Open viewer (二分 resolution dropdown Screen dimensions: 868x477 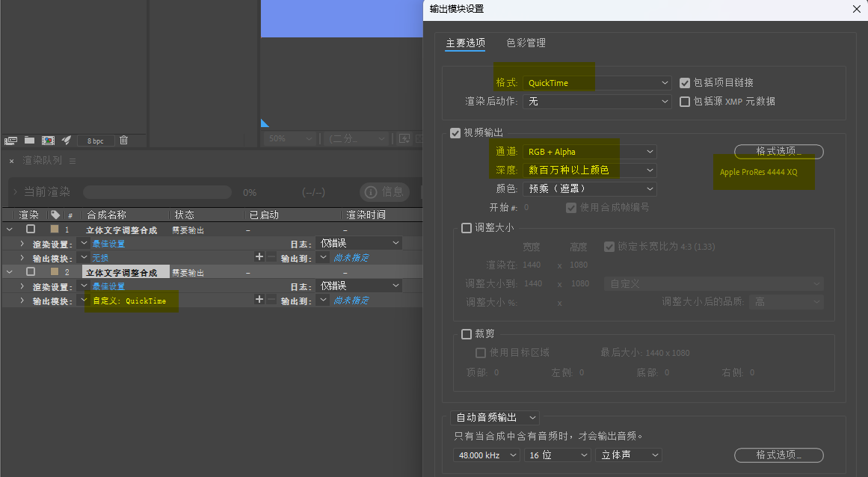point(356,138)
